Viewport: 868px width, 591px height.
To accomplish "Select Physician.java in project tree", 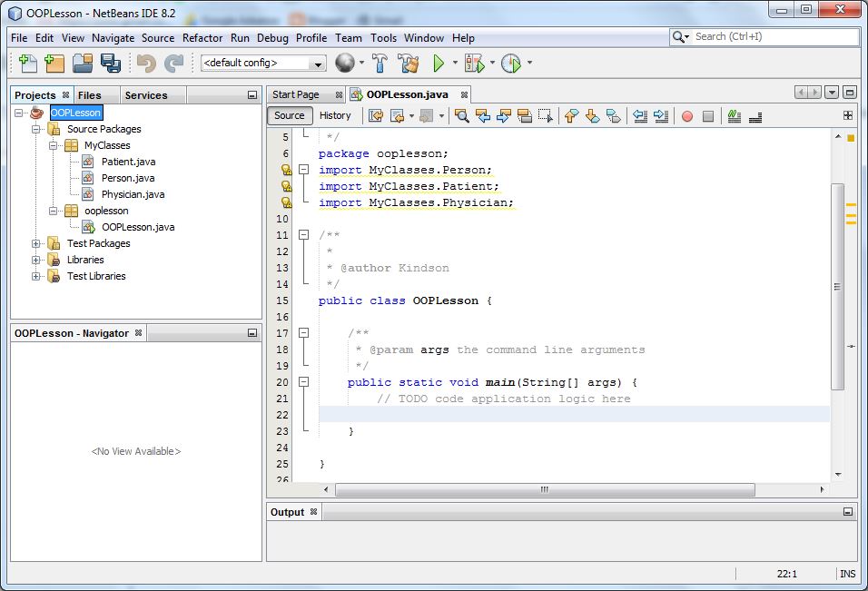I will [133, 194].
